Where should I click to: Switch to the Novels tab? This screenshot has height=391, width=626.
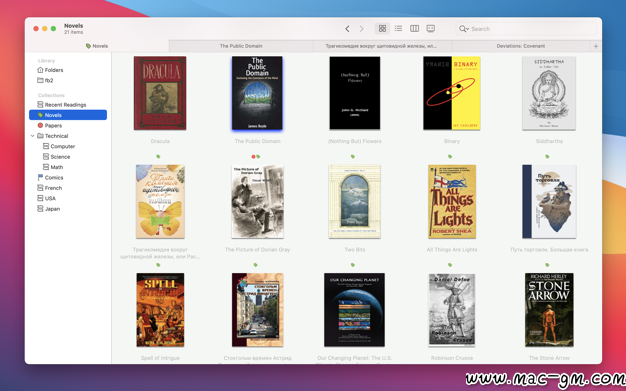(x=97, y=46)
